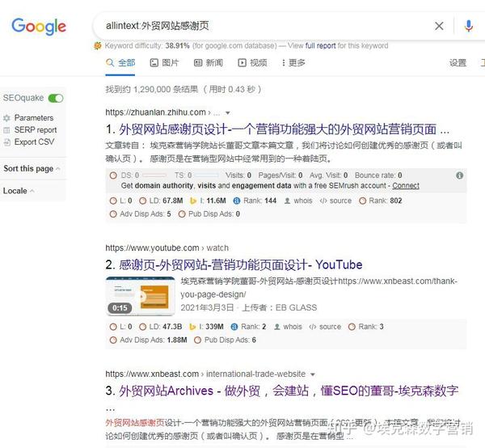Screen dimensions: 485x448
Task: Click TS: 0 parameter in result 1
Action: [x=183, y=175]
